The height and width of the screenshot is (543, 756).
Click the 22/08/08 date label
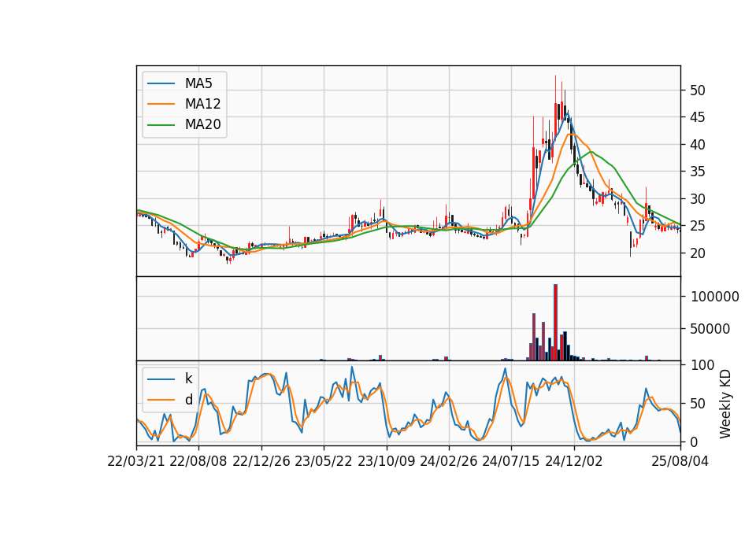198,461
